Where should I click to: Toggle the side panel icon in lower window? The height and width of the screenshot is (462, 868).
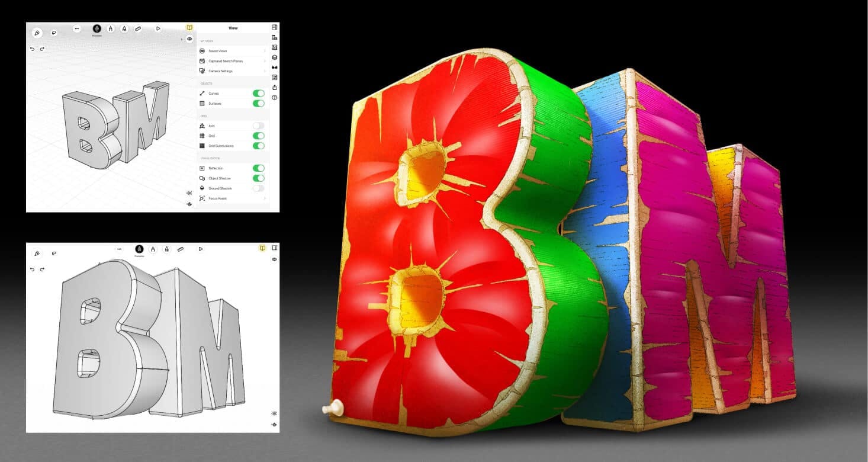pos(275,248)
